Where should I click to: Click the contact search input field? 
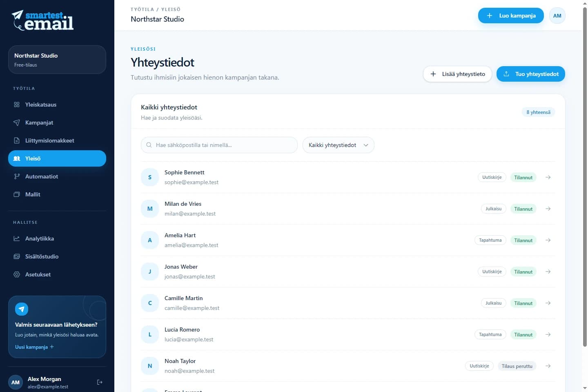(219, 145)
